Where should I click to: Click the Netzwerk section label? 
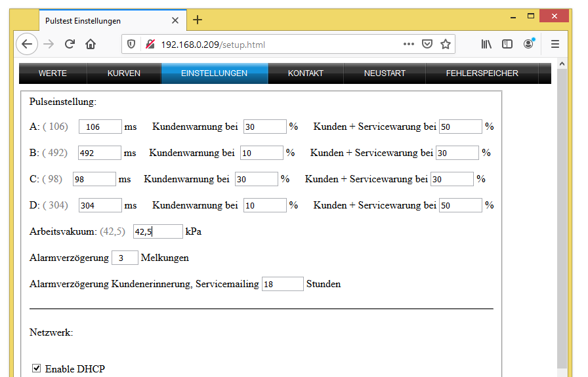click(51, 332)
